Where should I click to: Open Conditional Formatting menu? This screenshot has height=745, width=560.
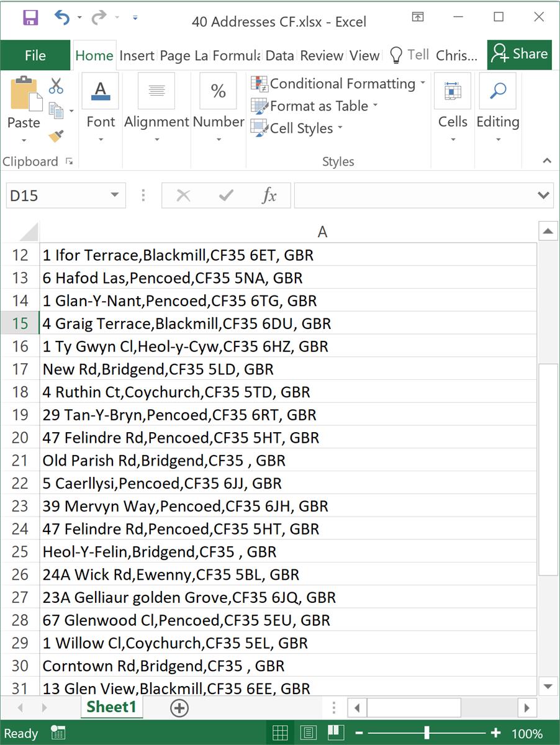338,83
